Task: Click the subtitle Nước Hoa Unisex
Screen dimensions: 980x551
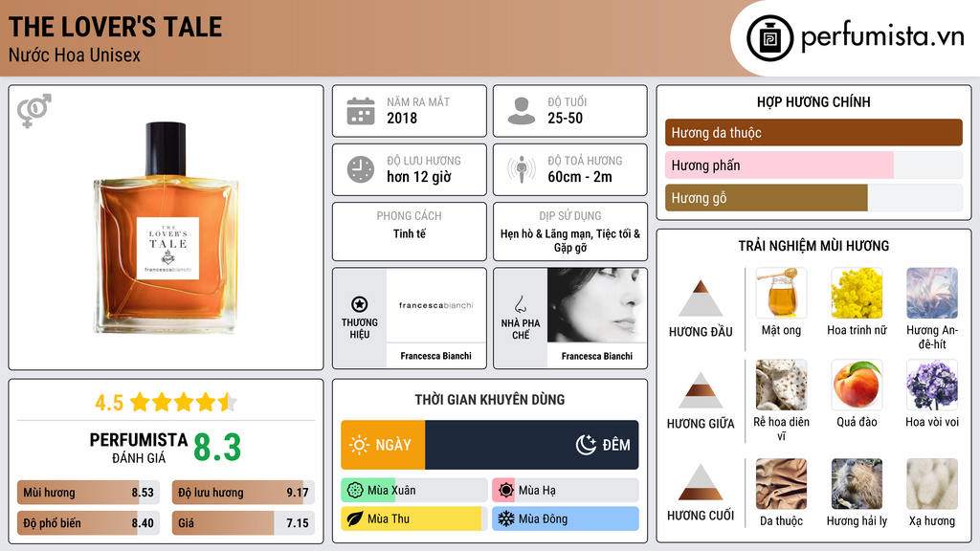Action: (x=75, y=55)
